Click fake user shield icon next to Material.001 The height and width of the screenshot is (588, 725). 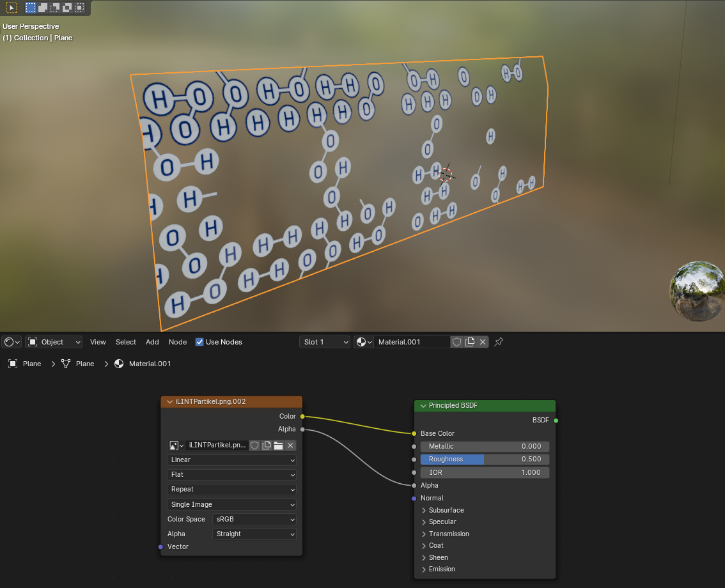(456, 342)
